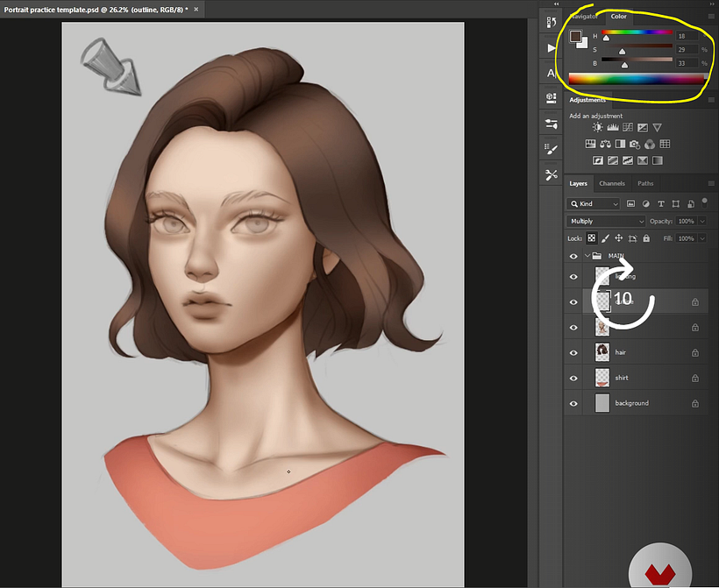Open the Color panel options menu
Image resolution: width=719 pixels, height=588 pixels.
(x=711, y=17)
